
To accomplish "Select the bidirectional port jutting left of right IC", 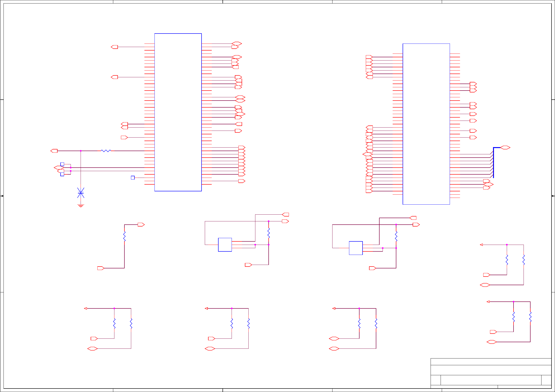I will [367, 154].
